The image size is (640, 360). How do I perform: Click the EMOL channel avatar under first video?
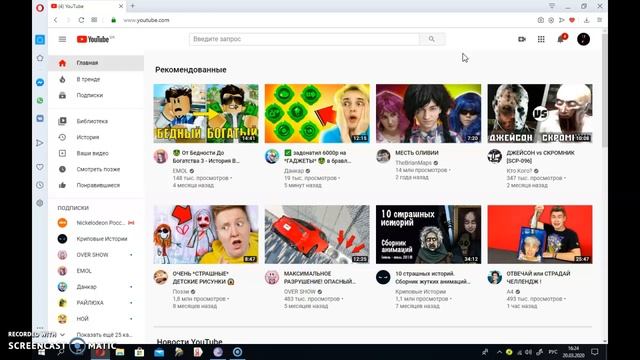pos(161,156)
